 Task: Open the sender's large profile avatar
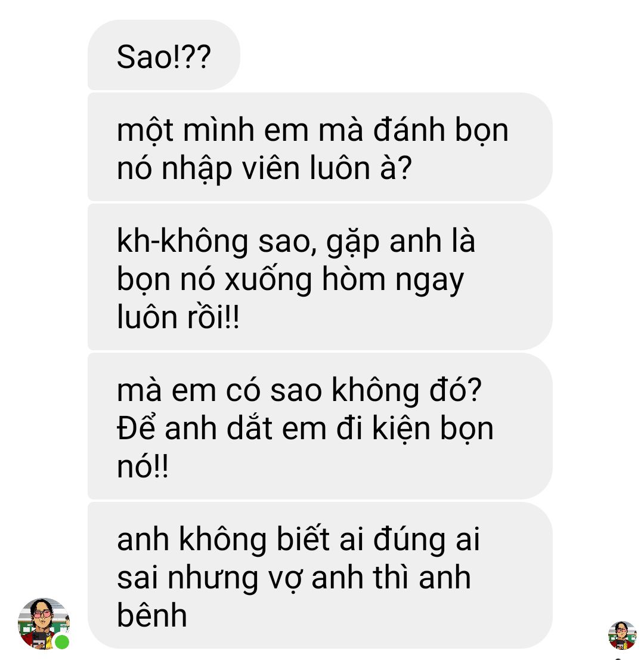click(x=44, y=624)
